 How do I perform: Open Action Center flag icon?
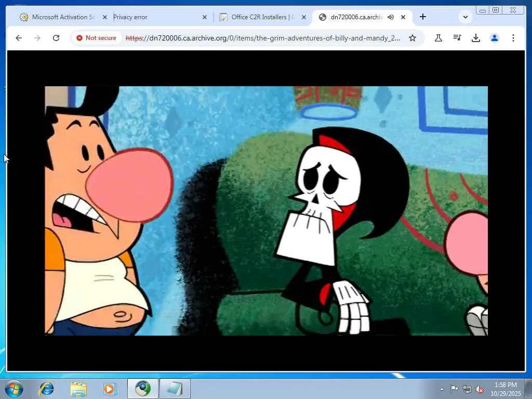454,389
